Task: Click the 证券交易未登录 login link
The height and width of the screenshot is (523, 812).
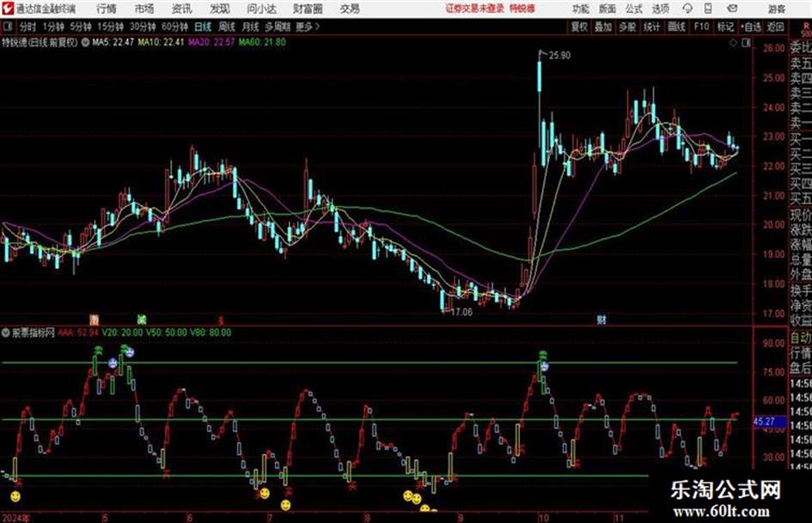Action: tap(475, 9)
